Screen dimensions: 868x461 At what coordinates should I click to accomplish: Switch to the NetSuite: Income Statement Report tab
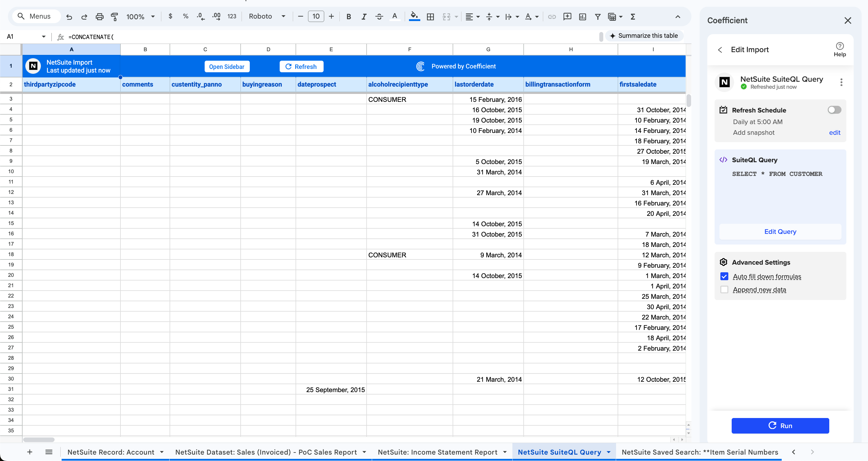pos(438,452)
